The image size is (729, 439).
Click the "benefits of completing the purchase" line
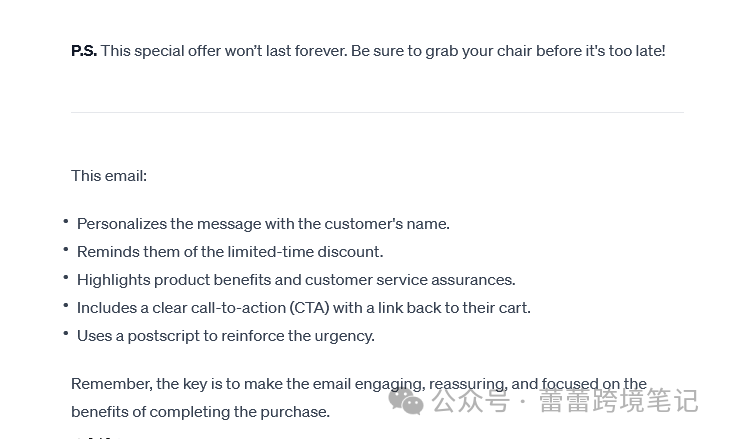pyautogui.click(x=200, y=412)
